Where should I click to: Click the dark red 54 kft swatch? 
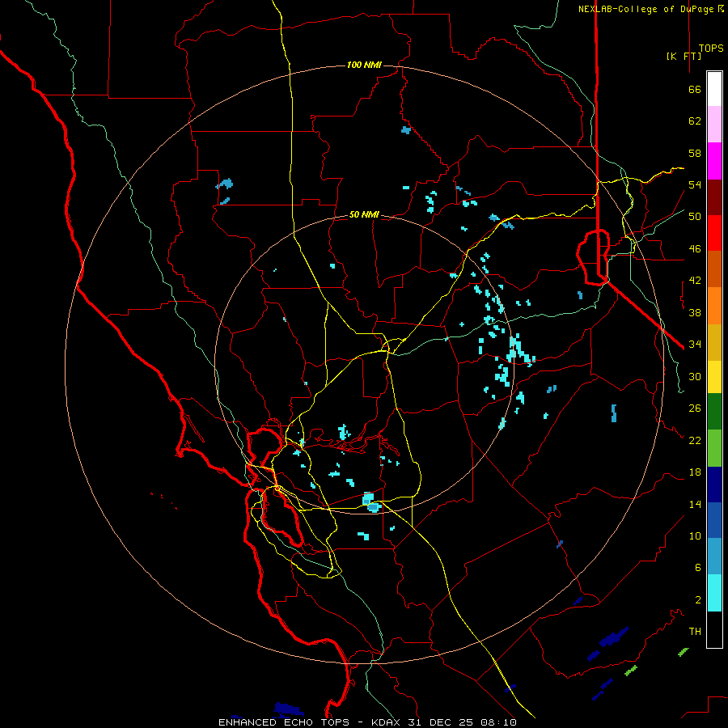pos(714,197)
